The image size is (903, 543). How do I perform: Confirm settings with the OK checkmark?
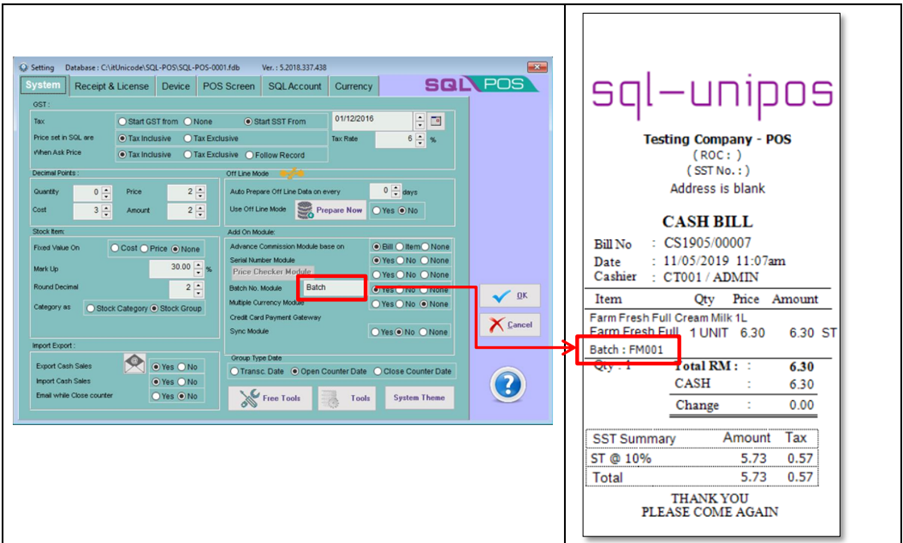pyautogui.click(x=509, y=296)
